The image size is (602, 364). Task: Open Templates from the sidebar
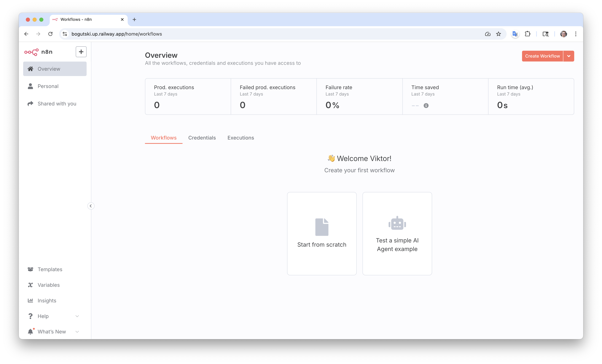tap(50, 269)
